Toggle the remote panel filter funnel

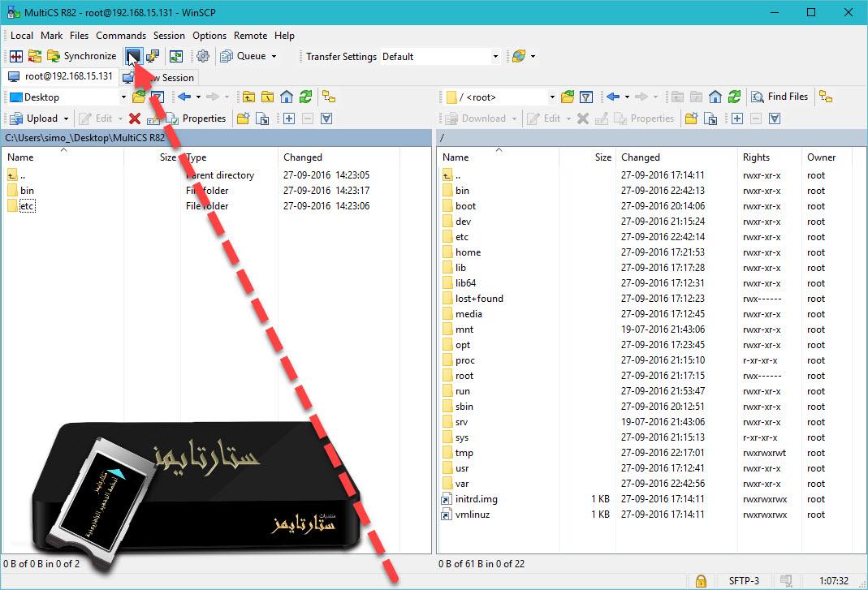pos(587,96)
